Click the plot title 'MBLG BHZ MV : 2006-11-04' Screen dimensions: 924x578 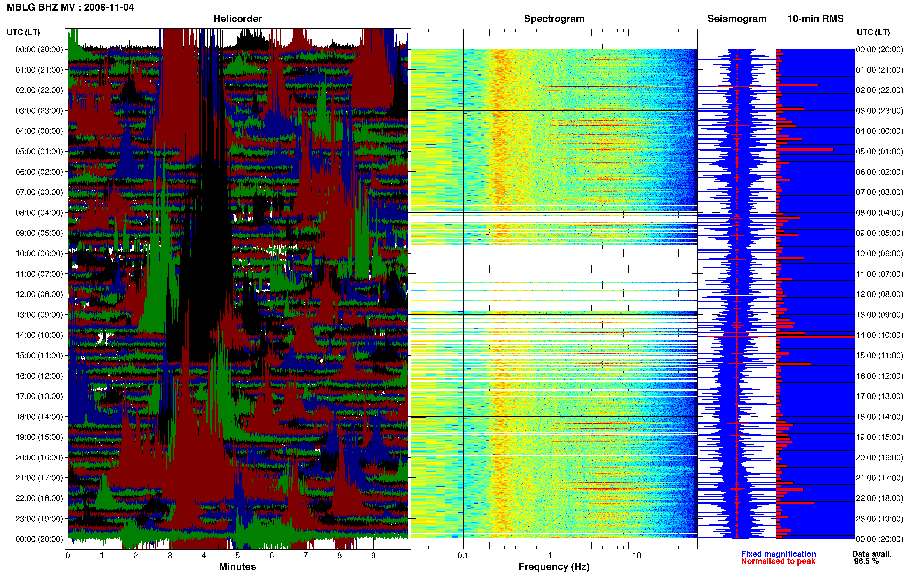coord(70,7)
